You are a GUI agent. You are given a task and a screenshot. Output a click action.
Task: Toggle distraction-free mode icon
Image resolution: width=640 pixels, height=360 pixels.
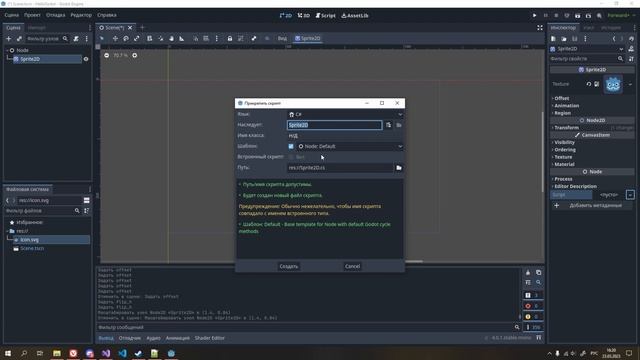[x=540, y=28]
